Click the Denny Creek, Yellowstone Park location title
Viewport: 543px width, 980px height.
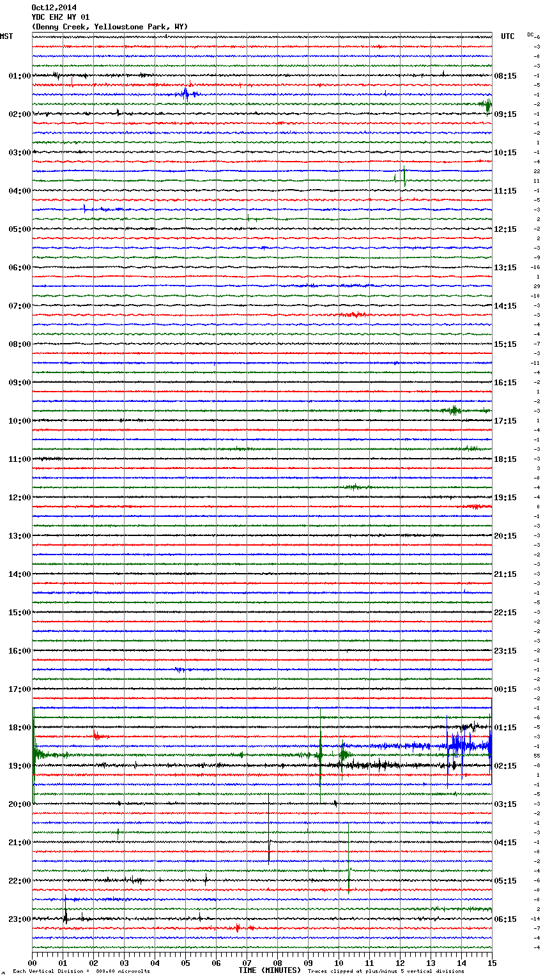tap(110, 27)
